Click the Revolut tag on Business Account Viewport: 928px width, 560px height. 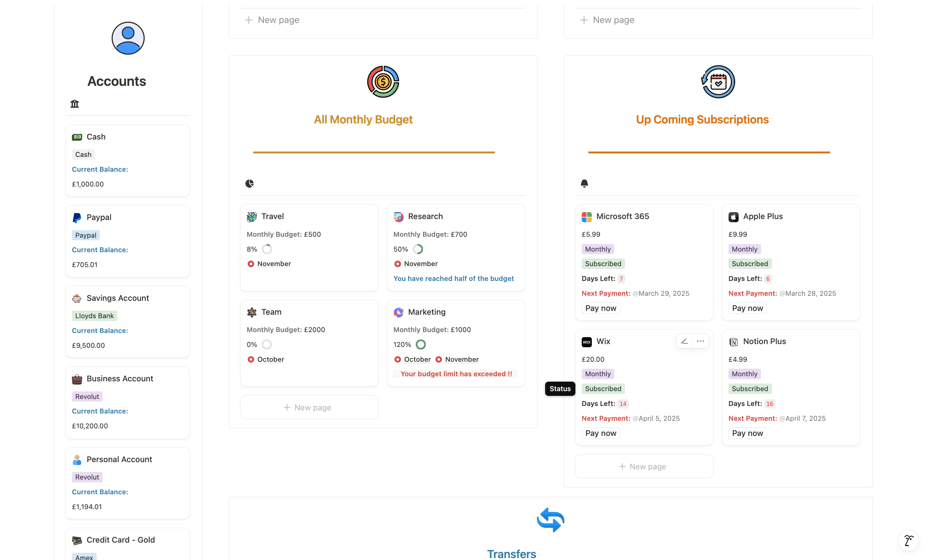[x=87, y=396]
